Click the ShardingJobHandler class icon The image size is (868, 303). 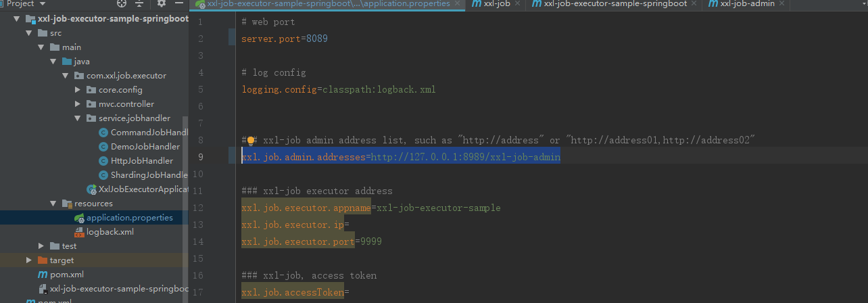(x=103, y=175)
